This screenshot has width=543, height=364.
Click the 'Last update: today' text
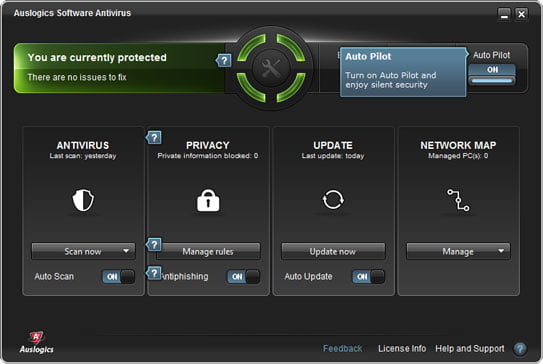(x=333, y=156)
